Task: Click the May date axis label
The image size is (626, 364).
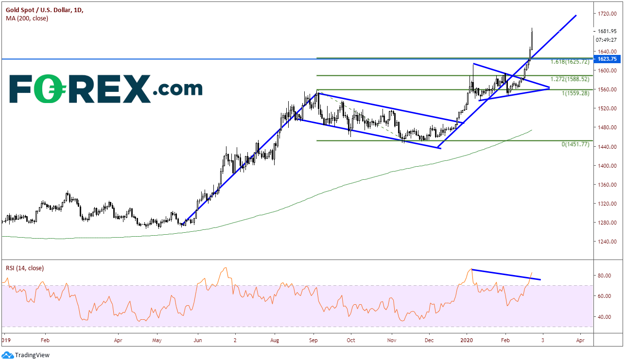Action: pyautogui.click(x=157, y=340)
